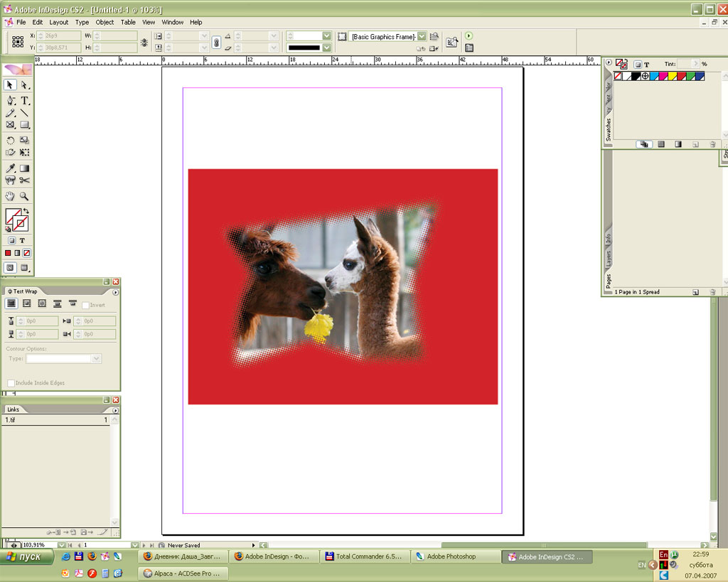Click the Apply Gradient button in toolbox
The height and width of the screenshot is (582, 728).
17,253
